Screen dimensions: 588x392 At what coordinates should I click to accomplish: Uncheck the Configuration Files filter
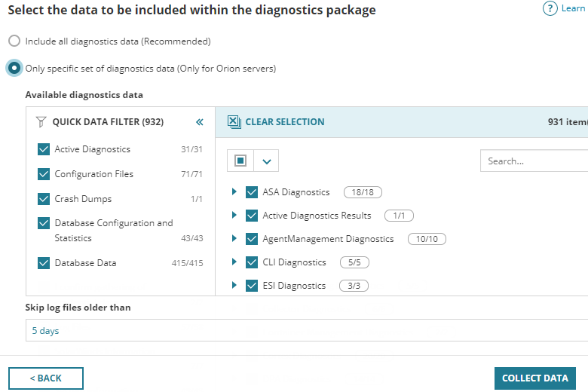(44, 174)
